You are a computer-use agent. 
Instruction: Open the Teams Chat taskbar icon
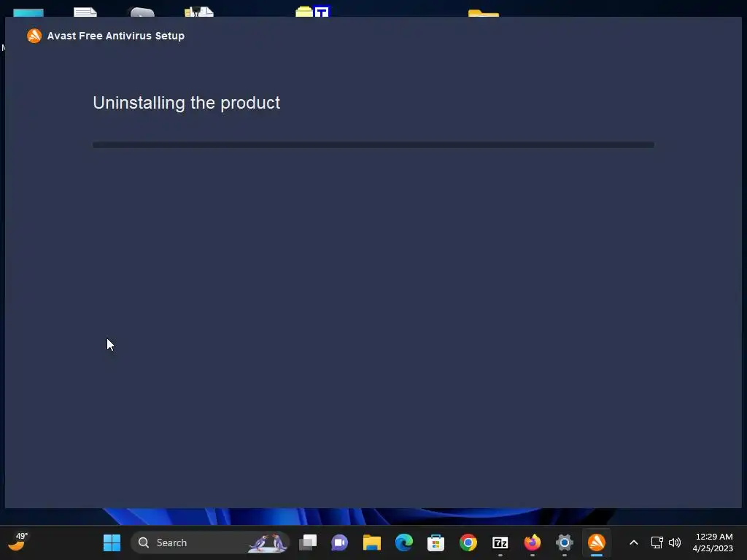click(340, 542)
